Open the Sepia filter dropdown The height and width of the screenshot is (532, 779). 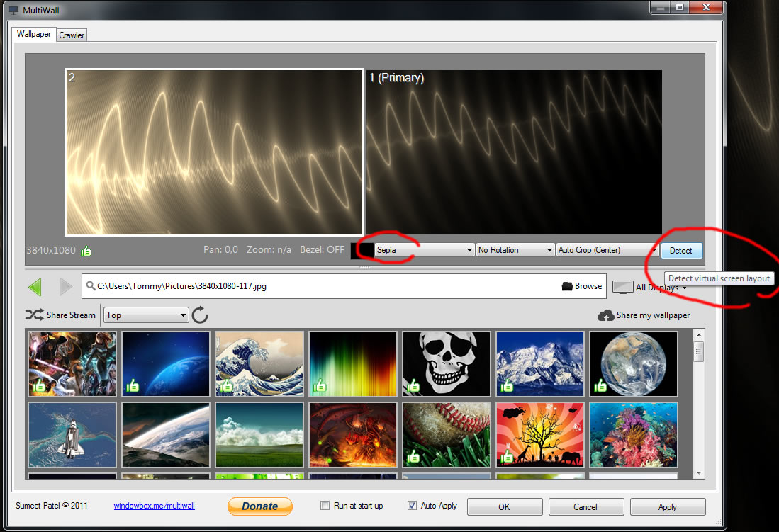click(x=425, y=250)
